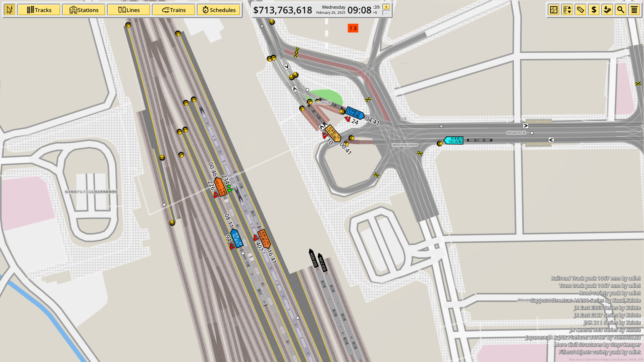Open the Steam Workshop mods icon
The image size is (644, 362).
[x=607, y=10]
